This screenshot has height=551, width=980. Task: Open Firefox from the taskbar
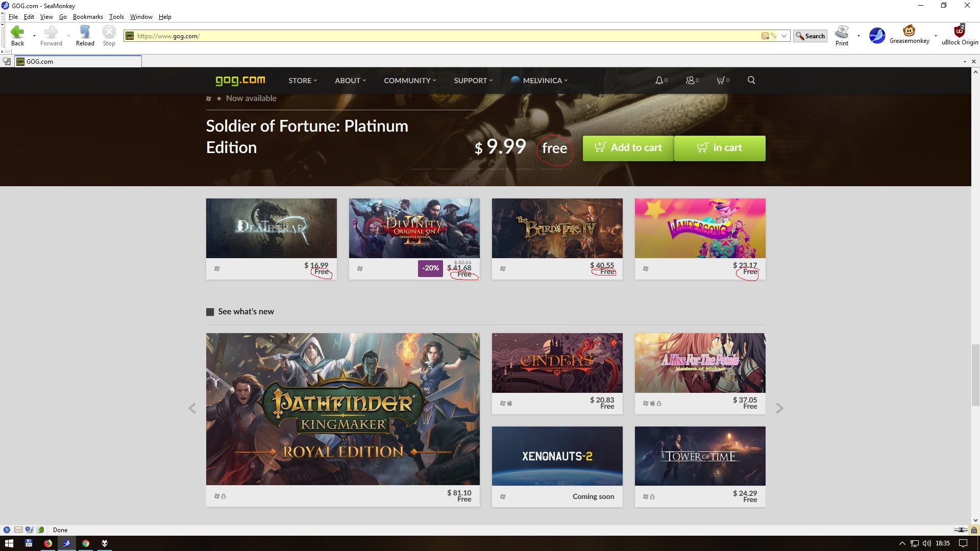point(48,543)
